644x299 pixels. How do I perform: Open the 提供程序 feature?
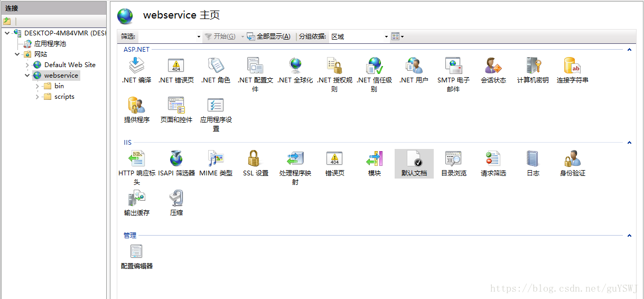pos(136,110)
